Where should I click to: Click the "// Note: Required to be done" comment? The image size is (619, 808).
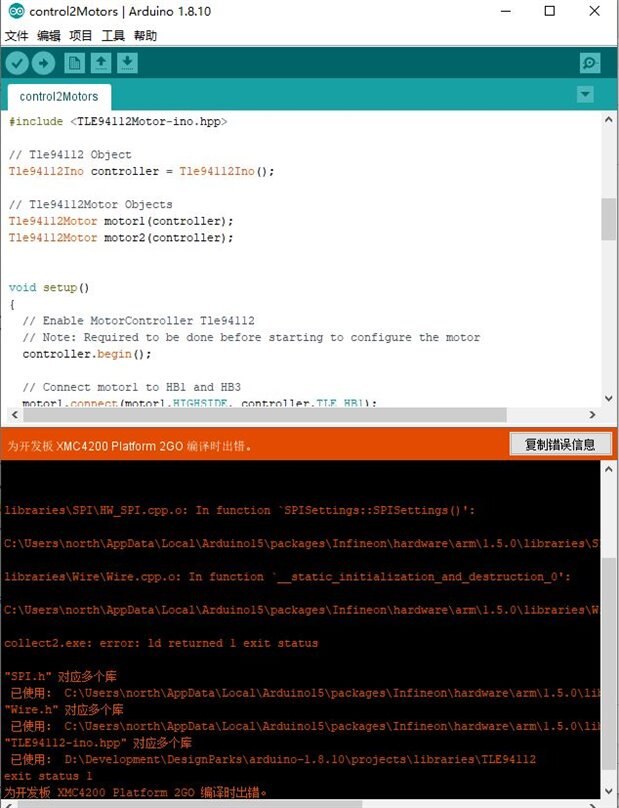click(x=251, y=337)
